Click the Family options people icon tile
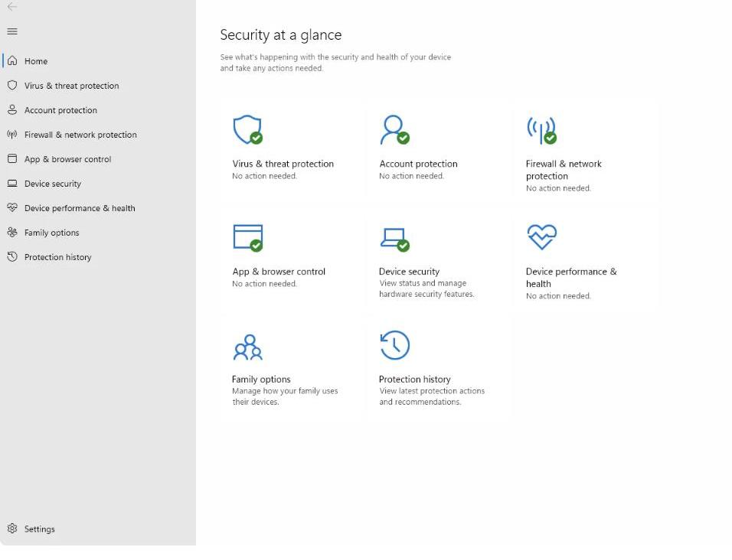 point(247,347)
